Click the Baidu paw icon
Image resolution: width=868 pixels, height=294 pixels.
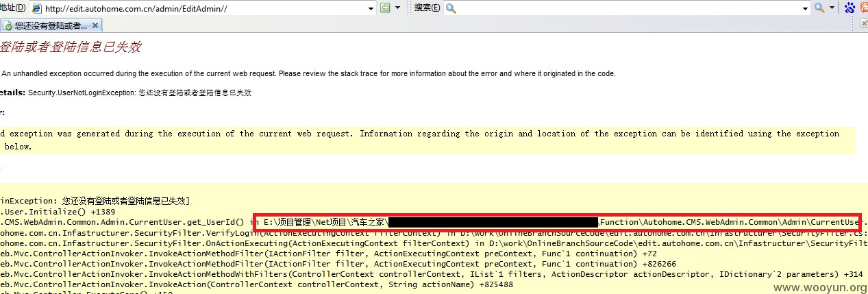click(x=850, y=8)
